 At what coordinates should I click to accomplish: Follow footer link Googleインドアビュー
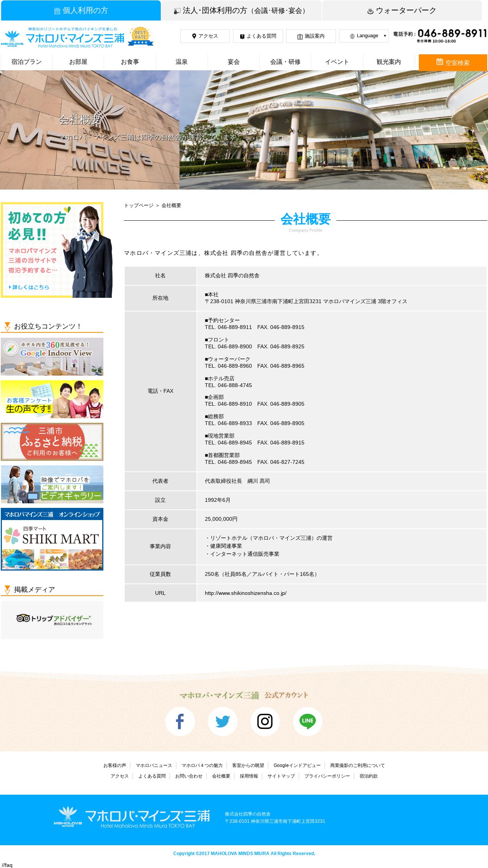click(x=297, y=765)
